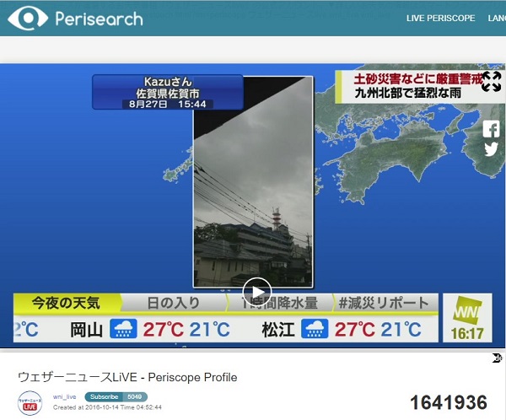Open the Perisearch home text link
This screenshot has width=506, height=420.
[99, 19]
